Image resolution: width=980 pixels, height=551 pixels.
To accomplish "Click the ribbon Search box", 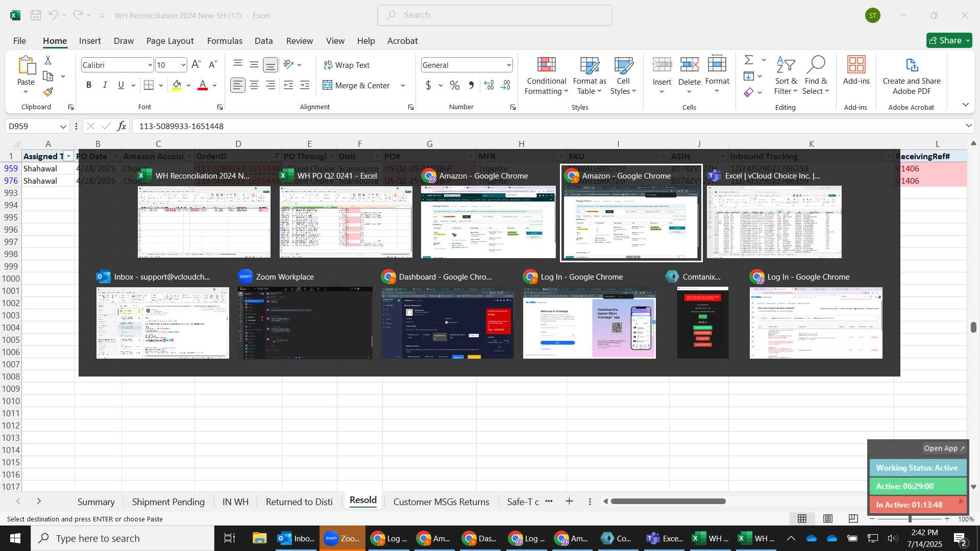I will (x=495, y=15).
